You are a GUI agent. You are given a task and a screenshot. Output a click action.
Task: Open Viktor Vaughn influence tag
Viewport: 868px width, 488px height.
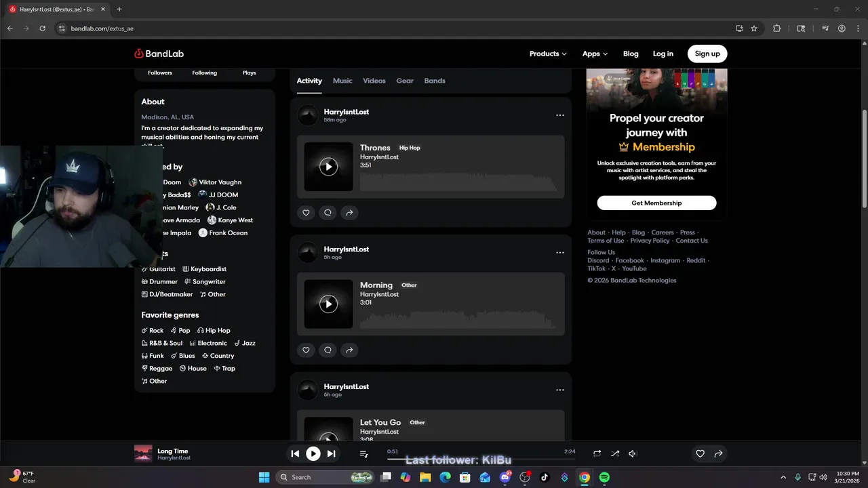tap(215, 182)
